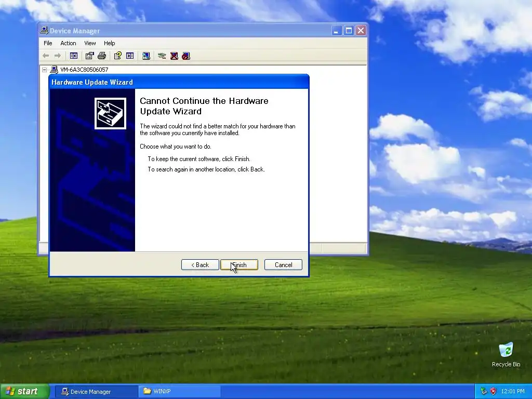This screenshot has width=532, height=399.
Task: Click the Hardware Update Wizard title bar
Action: pyautogui.click(x=179, y=82)
